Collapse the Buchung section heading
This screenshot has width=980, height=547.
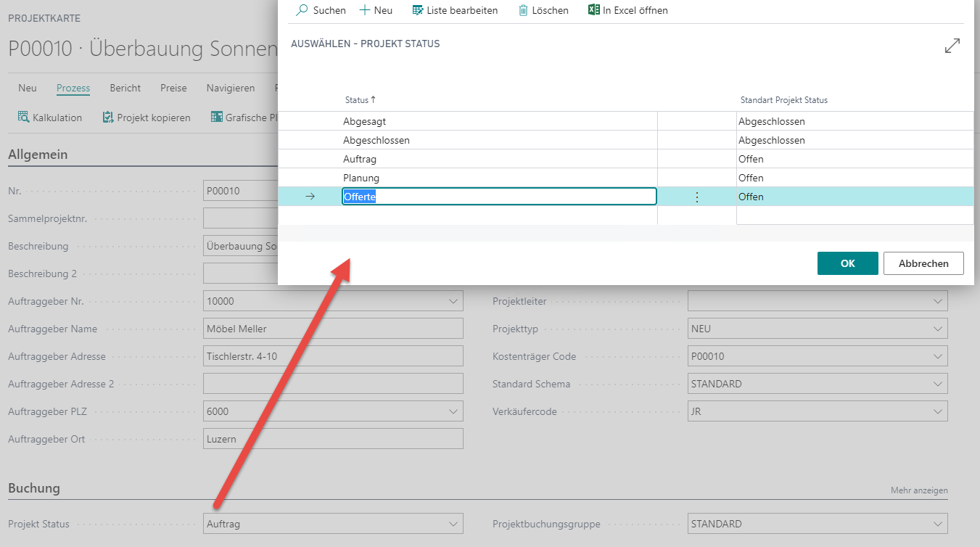(34, 488)
